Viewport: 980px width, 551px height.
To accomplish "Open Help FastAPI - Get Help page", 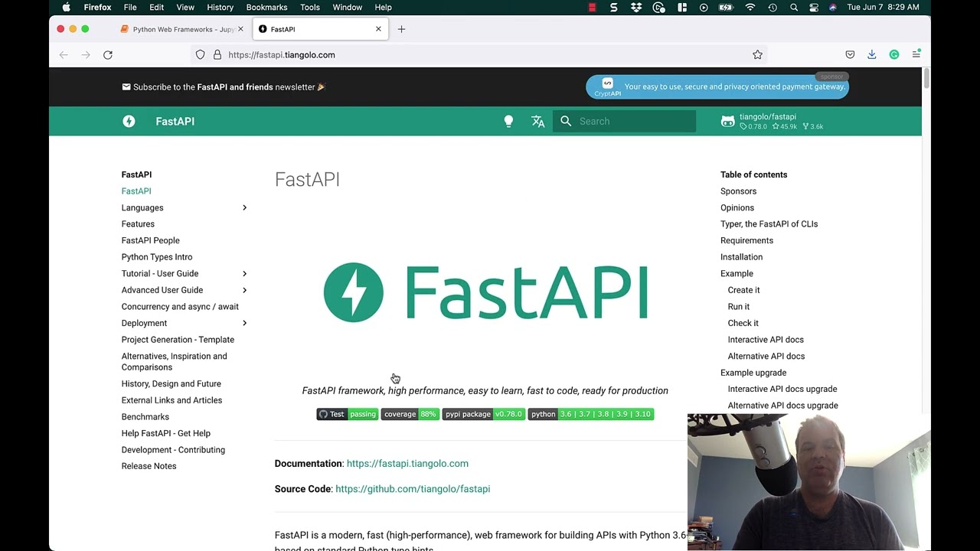I will (166, 433).
